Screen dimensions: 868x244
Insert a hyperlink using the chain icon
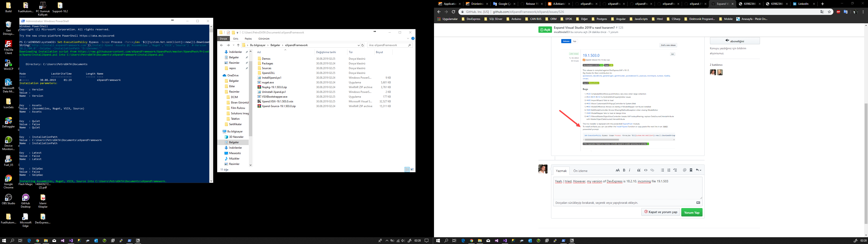point(652,170)
